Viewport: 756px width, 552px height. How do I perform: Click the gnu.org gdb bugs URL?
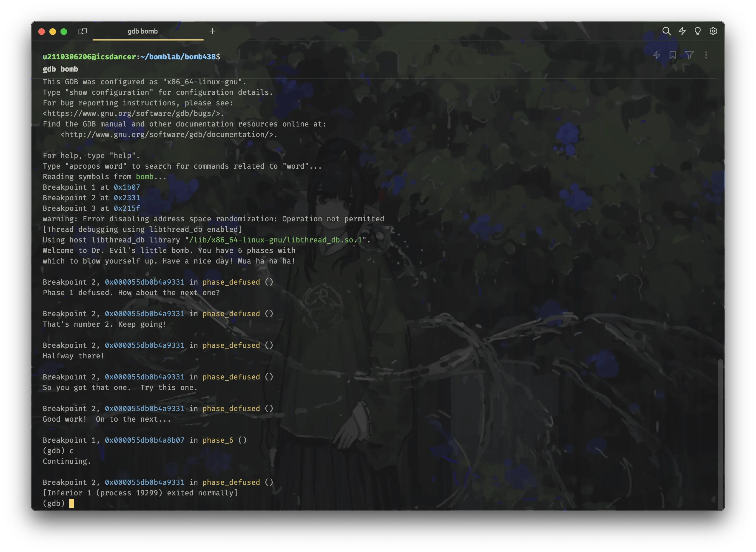click(133, 113)
